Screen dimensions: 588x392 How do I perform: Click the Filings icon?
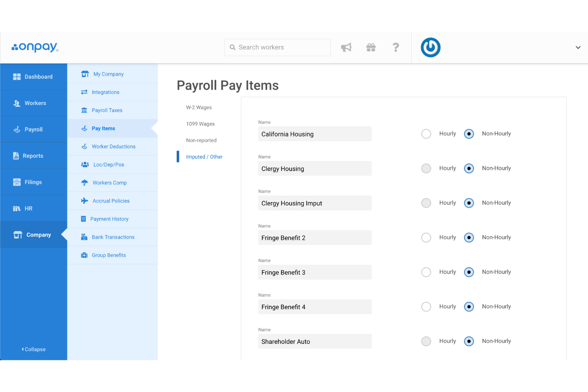coord(17,182)
